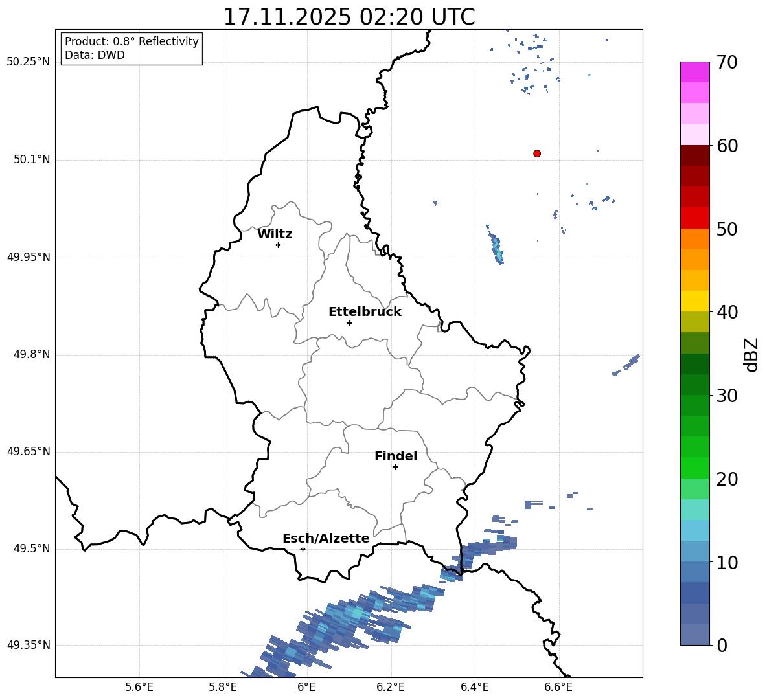Click the radar echo streak near the right map edge

626,365
